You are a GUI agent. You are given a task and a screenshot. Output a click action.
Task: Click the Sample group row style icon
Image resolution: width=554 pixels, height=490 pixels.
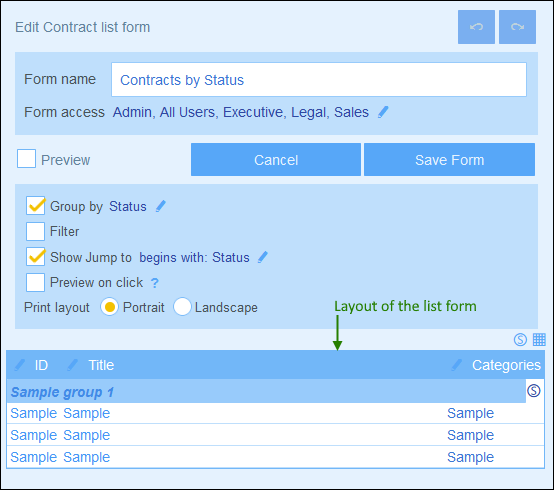pyautogui.click(x=534, y=391)
